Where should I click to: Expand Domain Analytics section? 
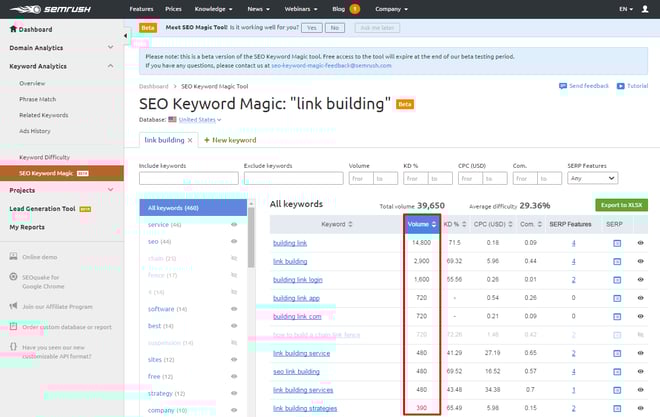pos(110,47)
